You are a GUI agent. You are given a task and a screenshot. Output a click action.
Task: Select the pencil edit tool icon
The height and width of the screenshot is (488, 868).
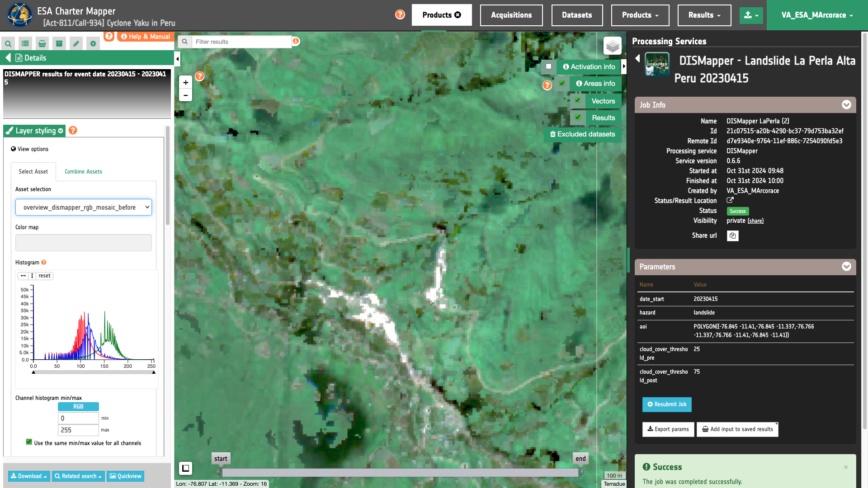pos(76,44)
